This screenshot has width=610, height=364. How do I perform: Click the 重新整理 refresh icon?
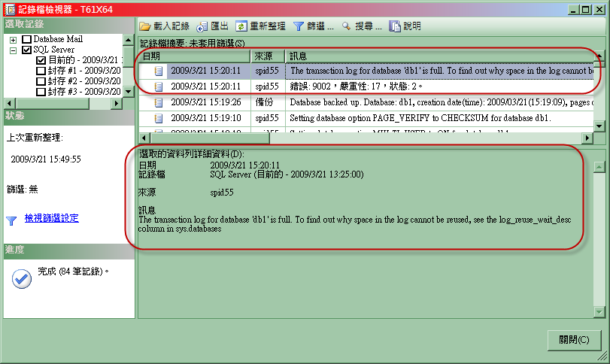pyautogui.click(x=241, y=26)
